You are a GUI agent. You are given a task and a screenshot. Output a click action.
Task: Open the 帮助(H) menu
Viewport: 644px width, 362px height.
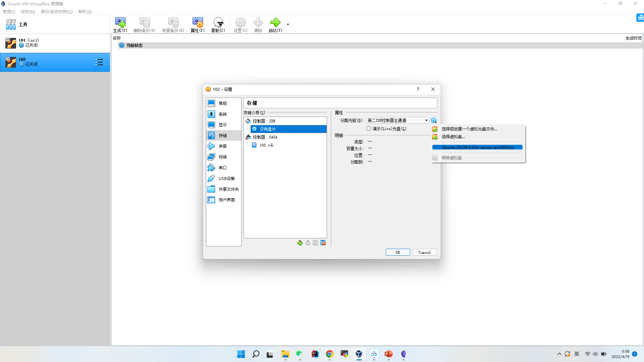point(85,12)
